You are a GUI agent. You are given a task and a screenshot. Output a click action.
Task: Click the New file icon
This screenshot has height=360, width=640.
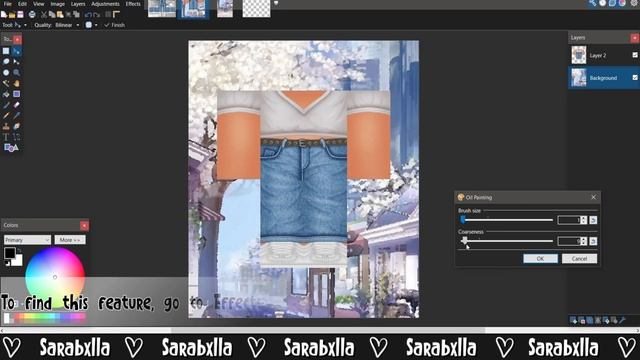tap(4, 15)
